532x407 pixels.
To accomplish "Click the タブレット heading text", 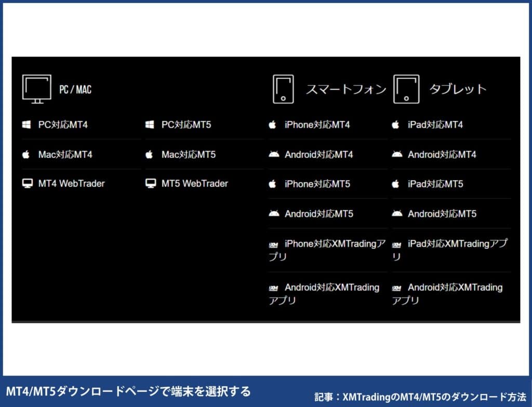I will point(458,89).
